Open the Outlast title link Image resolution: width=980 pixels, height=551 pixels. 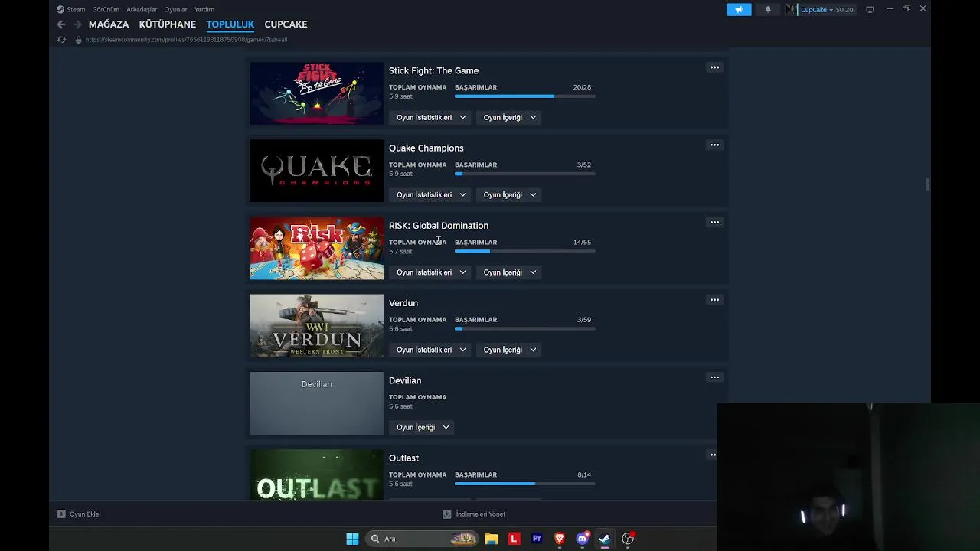pos(403,458)
